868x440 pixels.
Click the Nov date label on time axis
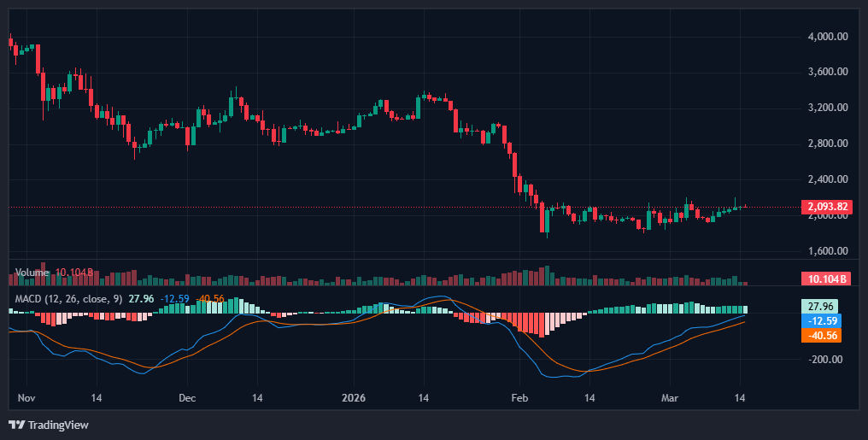point(26,398)
